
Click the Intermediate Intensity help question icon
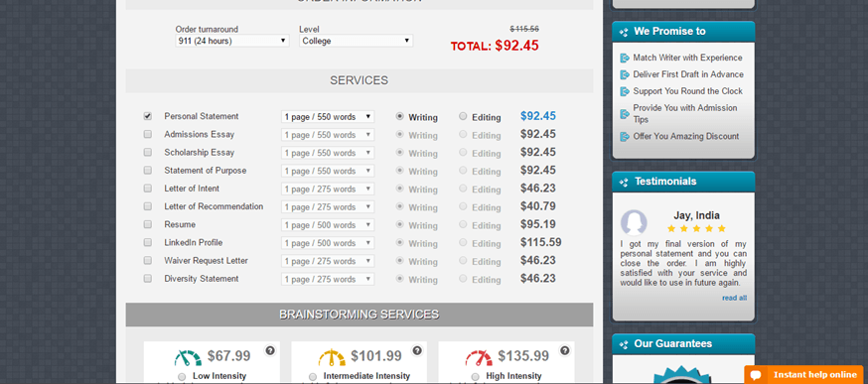(x=417, y=351)
